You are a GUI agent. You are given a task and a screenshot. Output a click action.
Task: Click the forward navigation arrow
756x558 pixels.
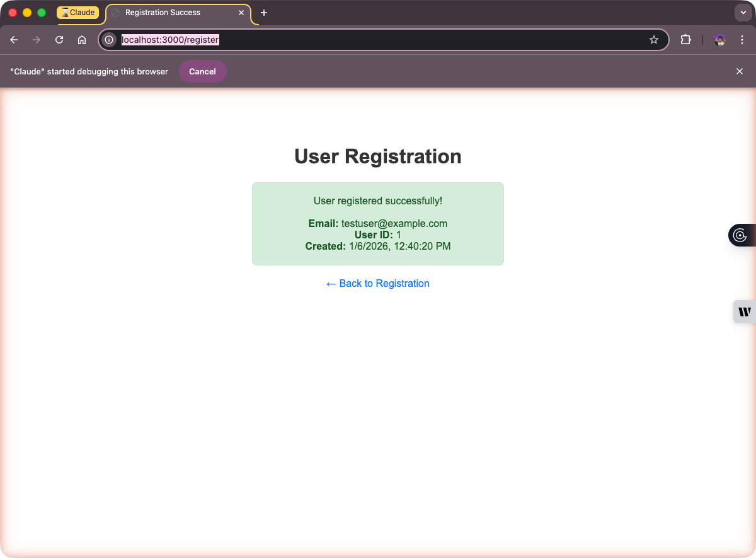36,39
